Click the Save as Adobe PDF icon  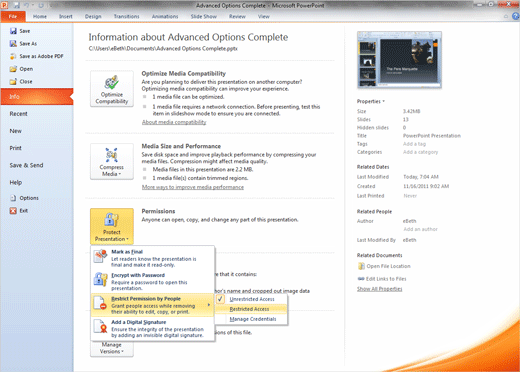tap(13, 56)
